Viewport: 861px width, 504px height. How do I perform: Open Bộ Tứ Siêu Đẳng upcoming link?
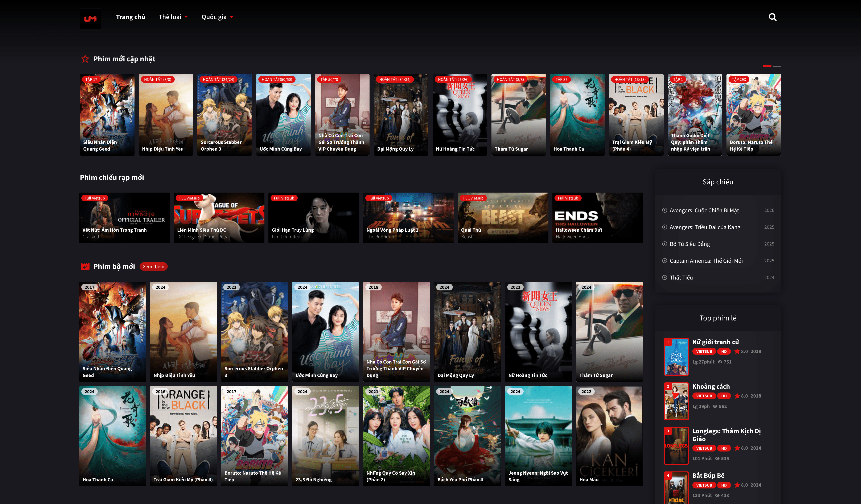click(689, 244)
